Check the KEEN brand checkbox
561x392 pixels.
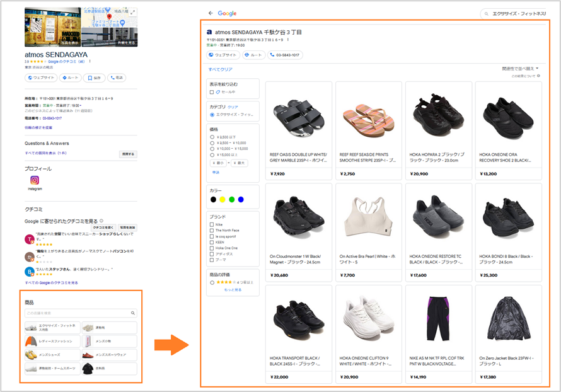pyautogui.click(x=212, y=242)
